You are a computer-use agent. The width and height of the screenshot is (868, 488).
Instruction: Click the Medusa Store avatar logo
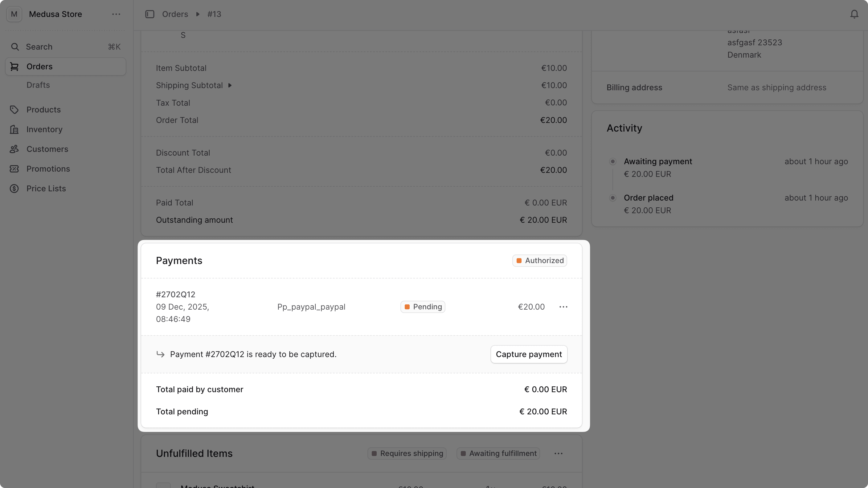click(14, 14)
